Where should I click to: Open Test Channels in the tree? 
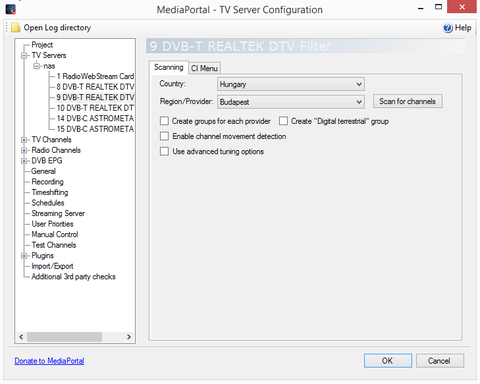[54, 245]
